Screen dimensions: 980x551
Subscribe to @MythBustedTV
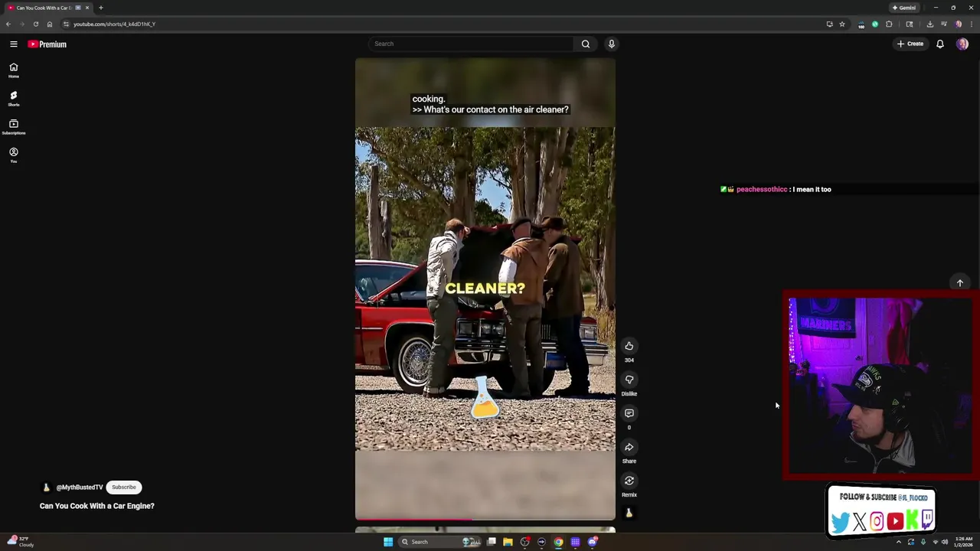click(124, 487)
